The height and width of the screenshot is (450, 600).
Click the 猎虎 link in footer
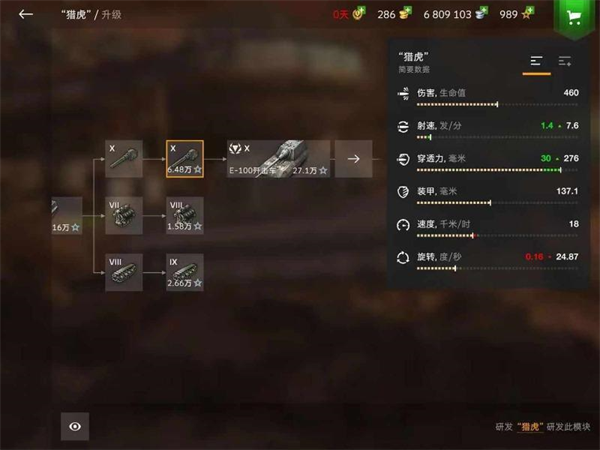530,427
